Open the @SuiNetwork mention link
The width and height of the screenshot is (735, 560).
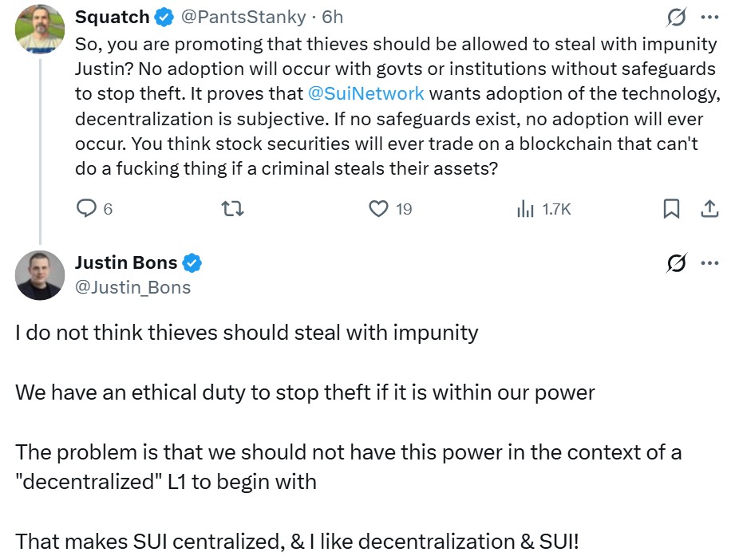tap(366, 93)
